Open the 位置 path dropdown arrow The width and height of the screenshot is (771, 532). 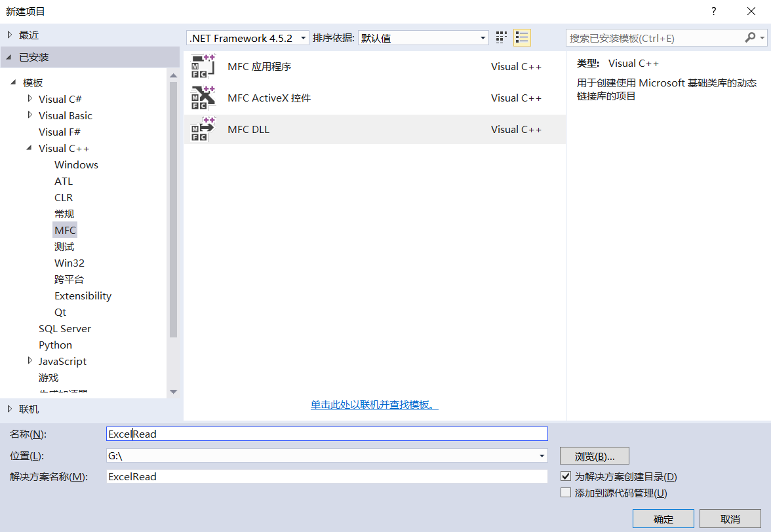(x=542, y=455)
